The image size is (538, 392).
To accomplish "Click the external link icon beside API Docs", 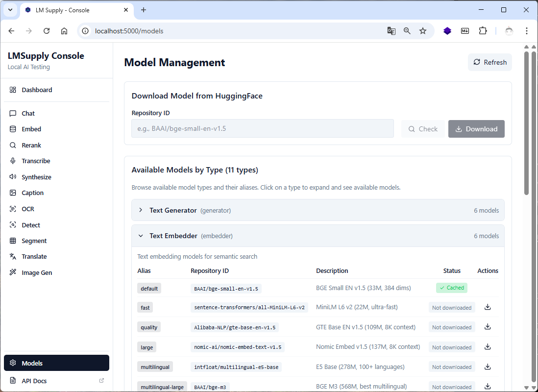I will 101,380.
